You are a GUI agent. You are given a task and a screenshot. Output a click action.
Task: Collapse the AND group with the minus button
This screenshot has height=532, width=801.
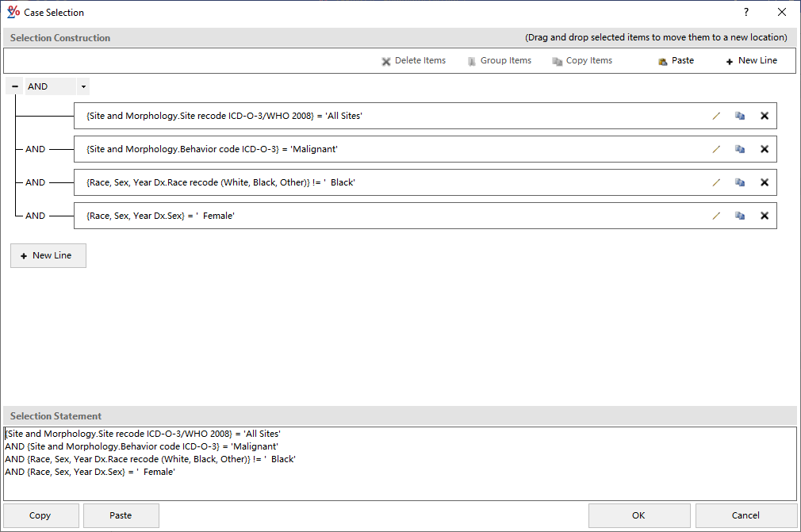click(13, 86)
